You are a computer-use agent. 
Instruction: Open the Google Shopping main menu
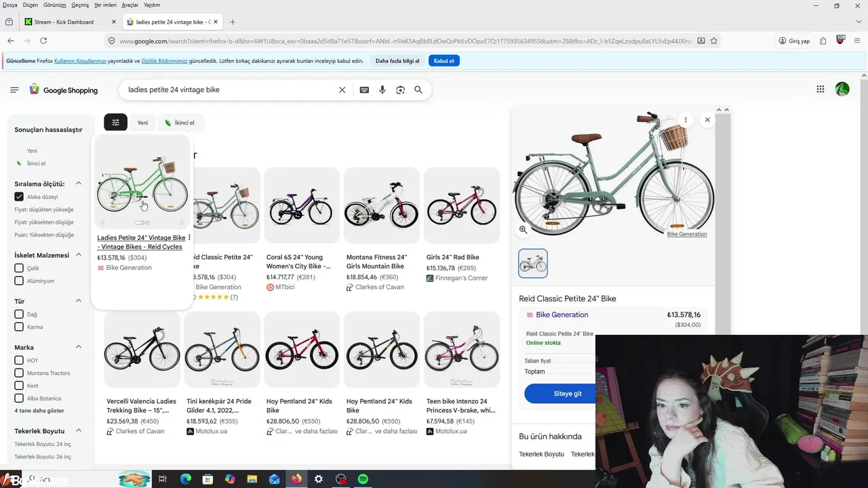pos(14,90)
